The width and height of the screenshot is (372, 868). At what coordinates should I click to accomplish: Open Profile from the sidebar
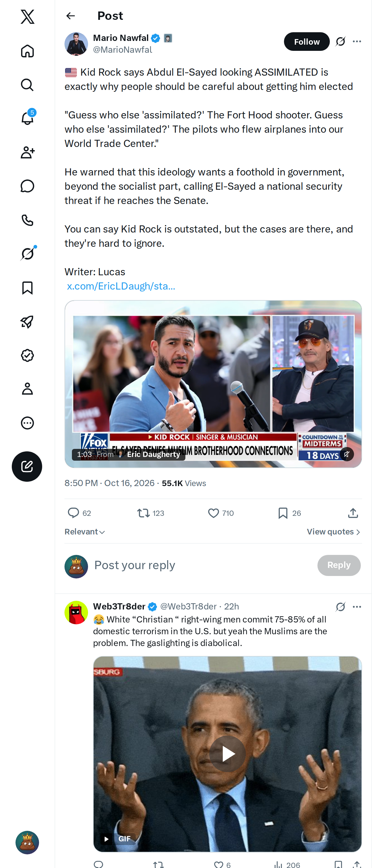click(27, 388)
